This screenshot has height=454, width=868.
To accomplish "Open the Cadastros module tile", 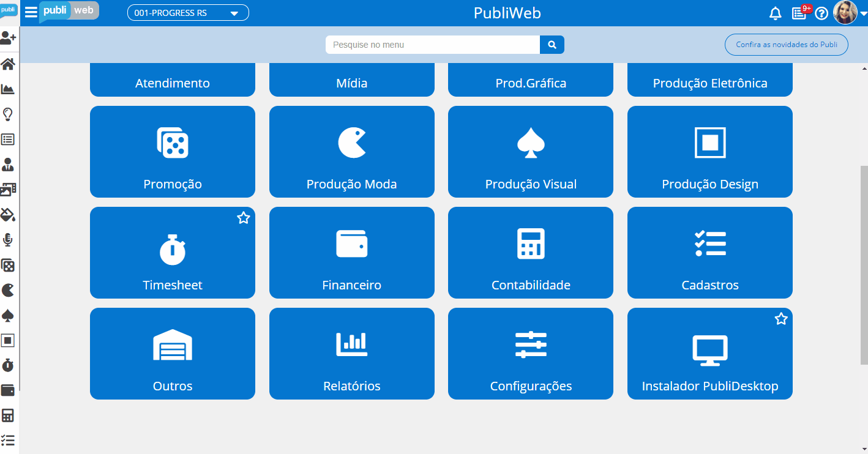I will [710, 253].
